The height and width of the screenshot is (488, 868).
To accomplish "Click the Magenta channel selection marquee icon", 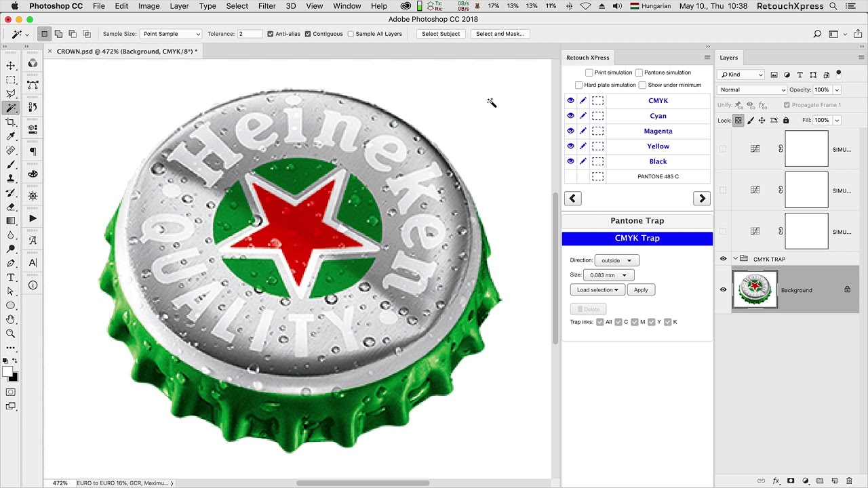I will (597, 131).
